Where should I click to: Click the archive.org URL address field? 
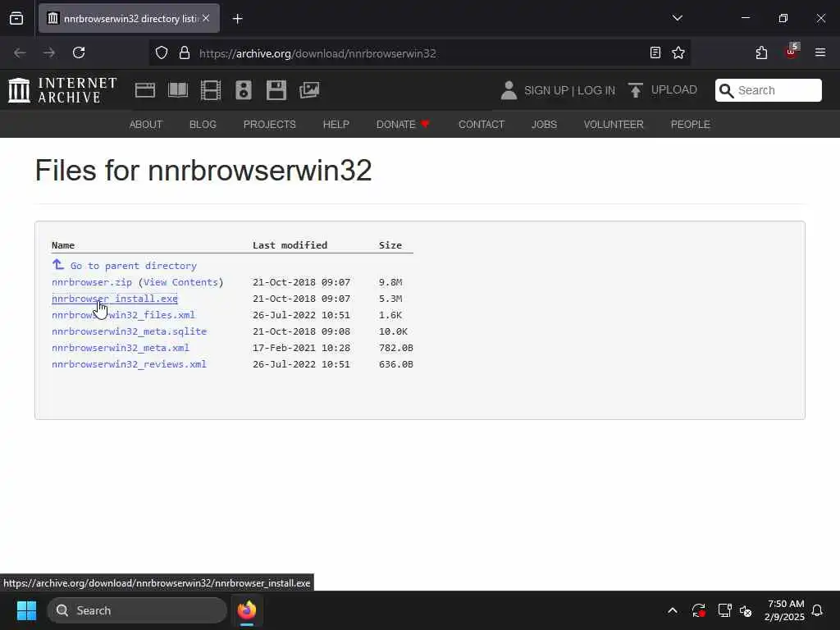[x=418, y=53]
